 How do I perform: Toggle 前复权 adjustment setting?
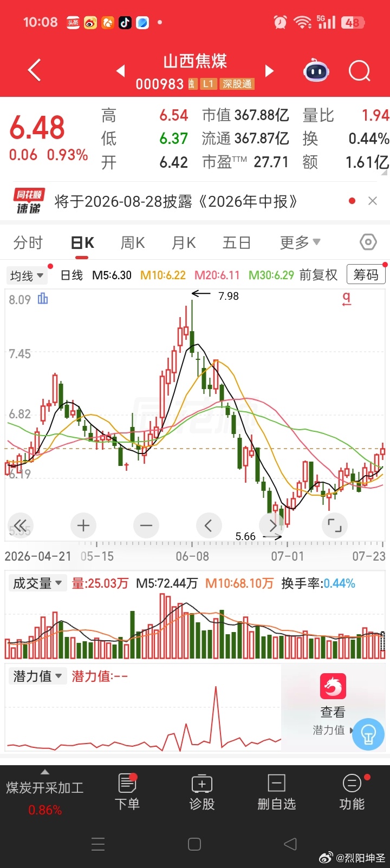click(318, 275)
